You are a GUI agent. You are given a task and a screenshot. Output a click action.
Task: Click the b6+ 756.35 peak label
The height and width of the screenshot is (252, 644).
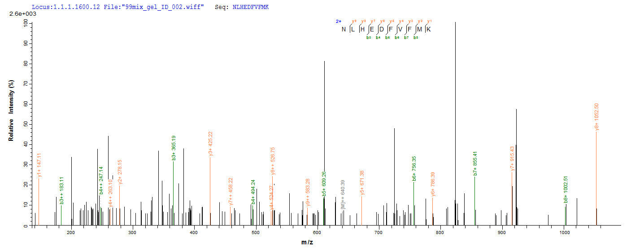[414, 168]
